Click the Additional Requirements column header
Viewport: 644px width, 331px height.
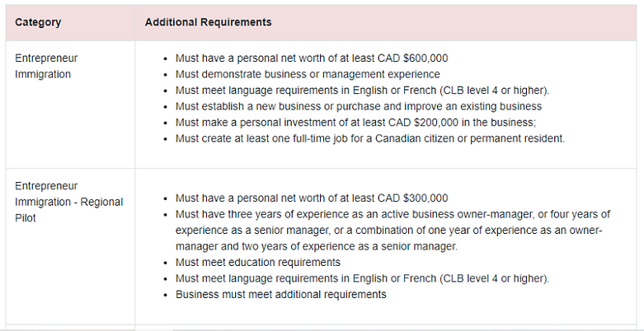[208, 22]
